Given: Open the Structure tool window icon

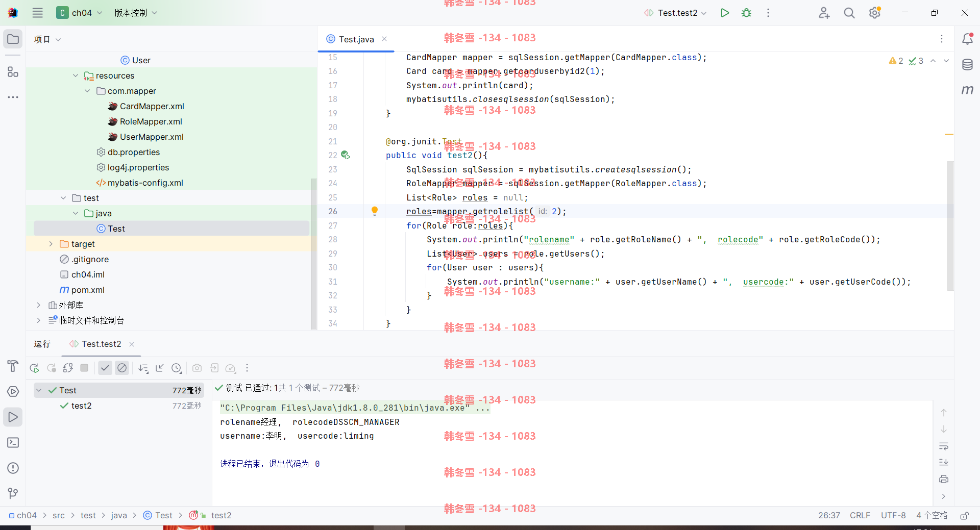Looking at the screenshot, I should [13, 72].
